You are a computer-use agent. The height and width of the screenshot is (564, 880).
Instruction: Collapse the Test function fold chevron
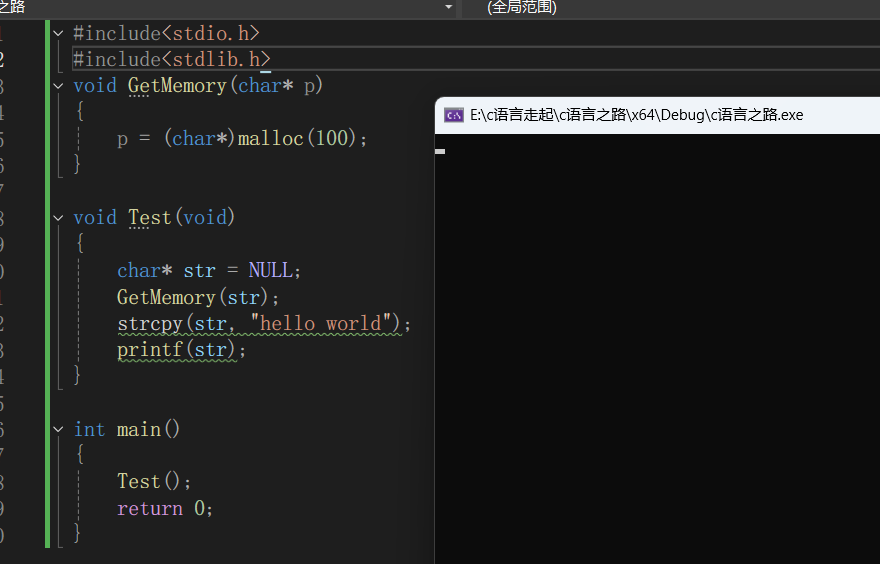pyautogui.click(x=58, y=218)
